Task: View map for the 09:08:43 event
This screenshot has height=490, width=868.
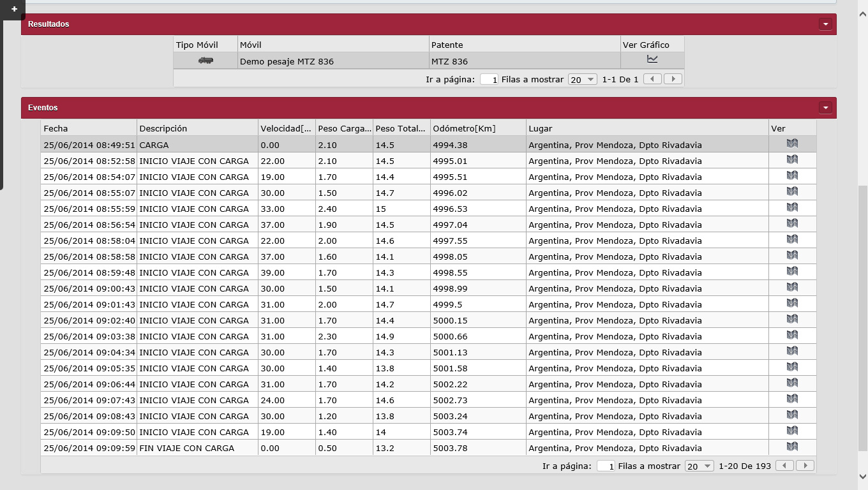Action: click(793, 415)
